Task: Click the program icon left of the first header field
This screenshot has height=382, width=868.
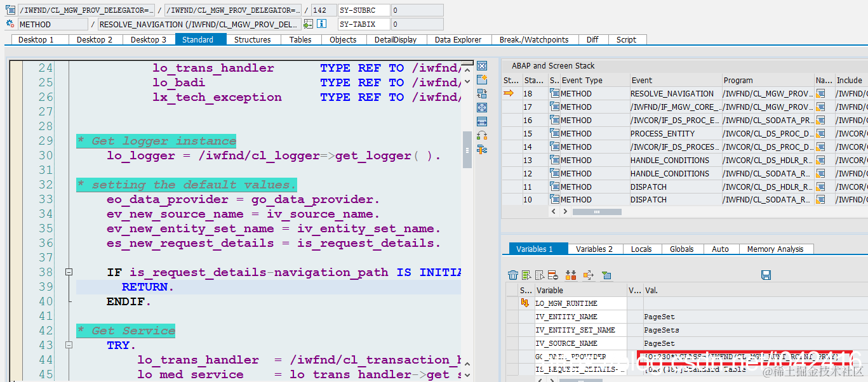Action: 10,10
